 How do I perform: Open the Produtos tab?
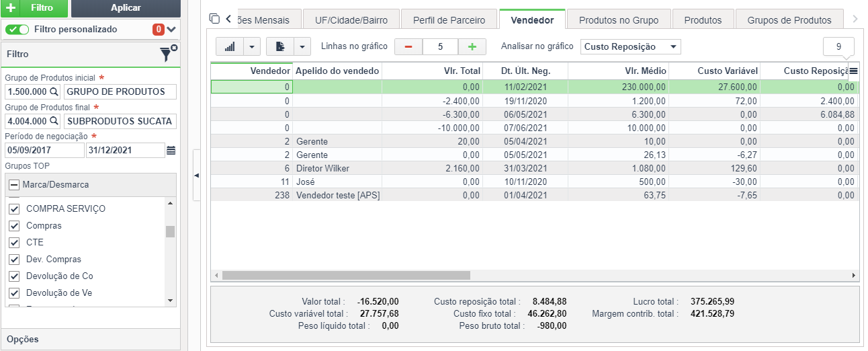pyautogui.click(x=703, y=20)
